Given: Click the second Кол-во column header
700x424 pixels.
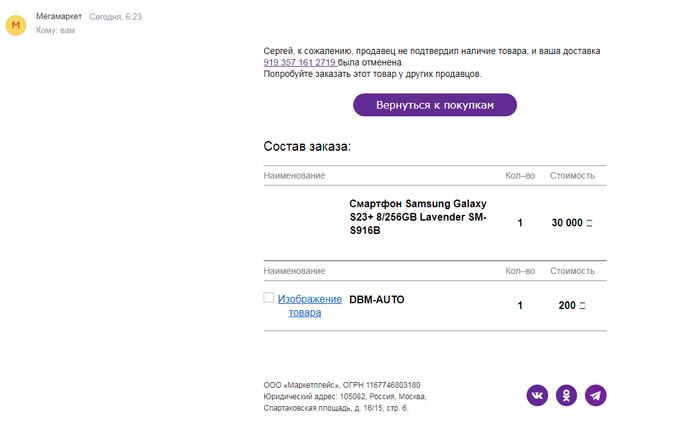Looking at the screenshot, I should coord(520,271).
